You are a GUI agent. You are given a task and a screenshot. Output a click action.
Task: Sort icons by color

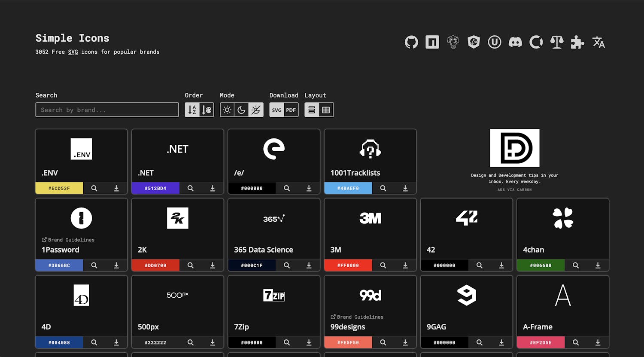(207, 110)
